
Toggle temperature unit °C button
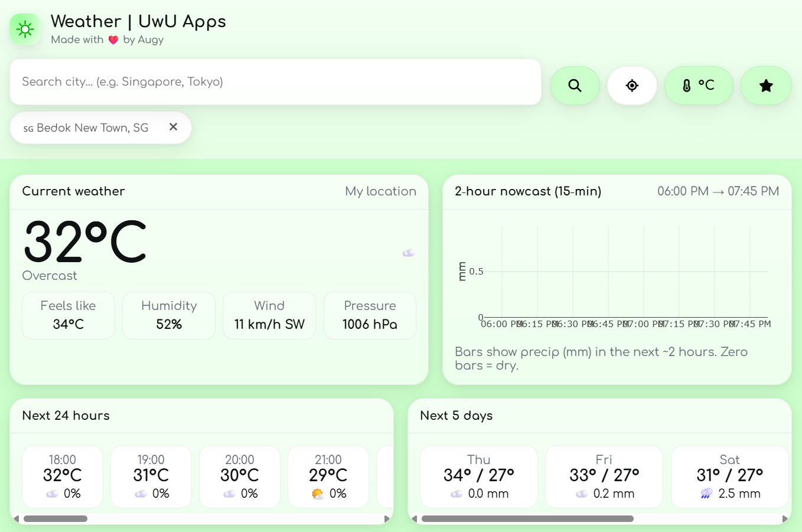pos(698,86)
